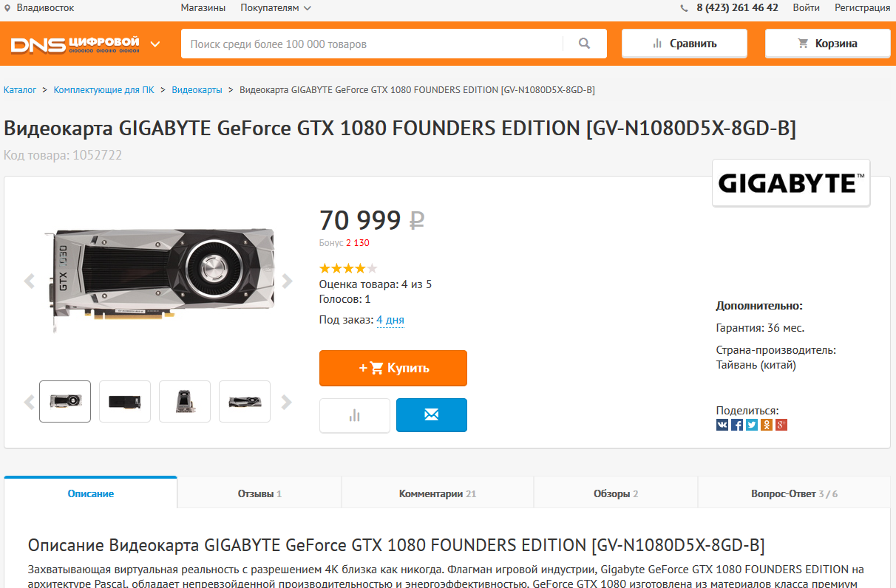The height and width of the screenshot is (588, 896).
Task: Open the Корзина cart button
Action: click(827, 44)
